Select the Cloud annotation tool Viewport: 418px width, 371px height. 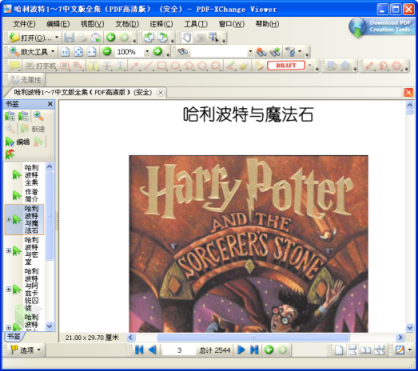(216, 66)
